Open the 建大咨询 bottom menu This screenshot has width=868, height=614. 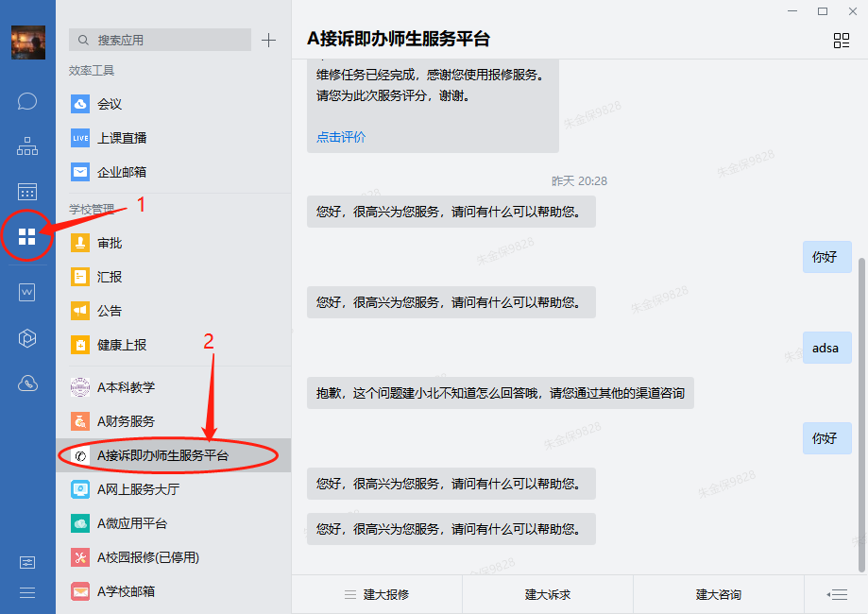tap(718, 594)
